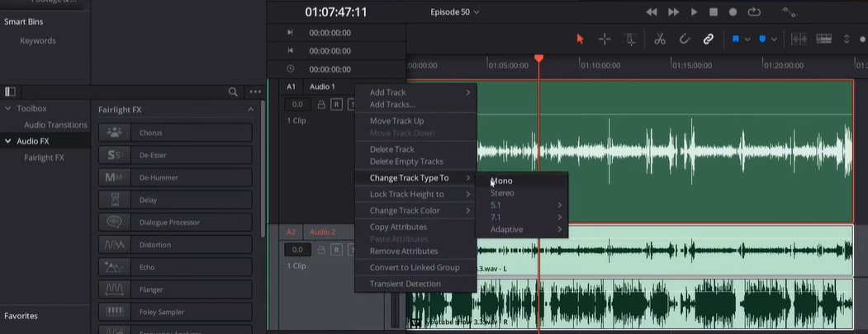This screenshot has height=334, width=868.
Task: Click the main timecode 01:07:47:11
Action: [336, 12]
